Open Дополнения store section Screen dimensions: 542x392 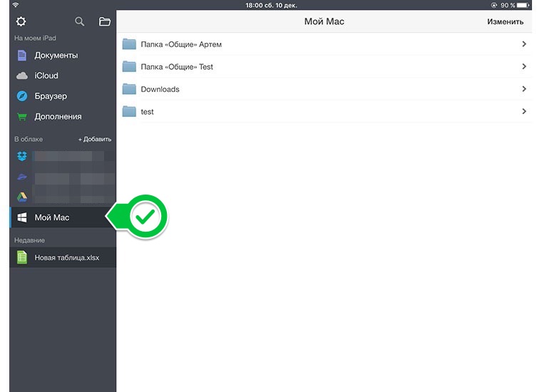pyautogui.click(x=63, y=116)
